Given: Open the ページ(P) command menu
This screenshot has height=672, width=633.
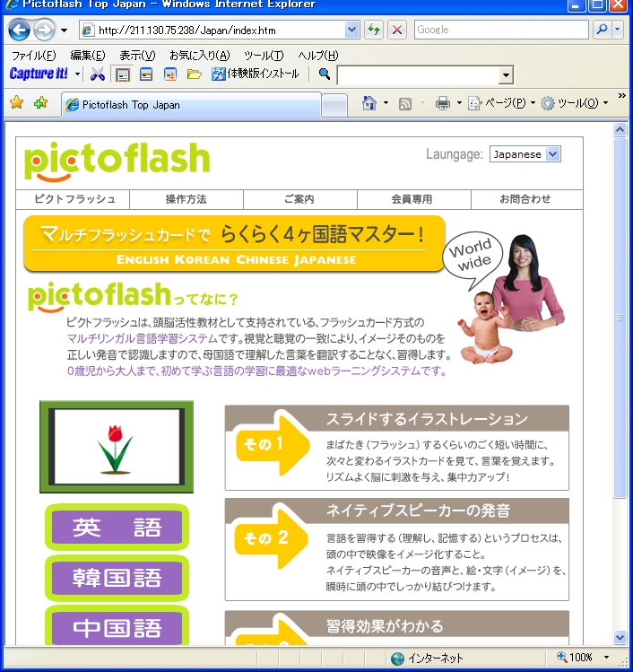Looking at the screenshot, I should tap(501, 103).
